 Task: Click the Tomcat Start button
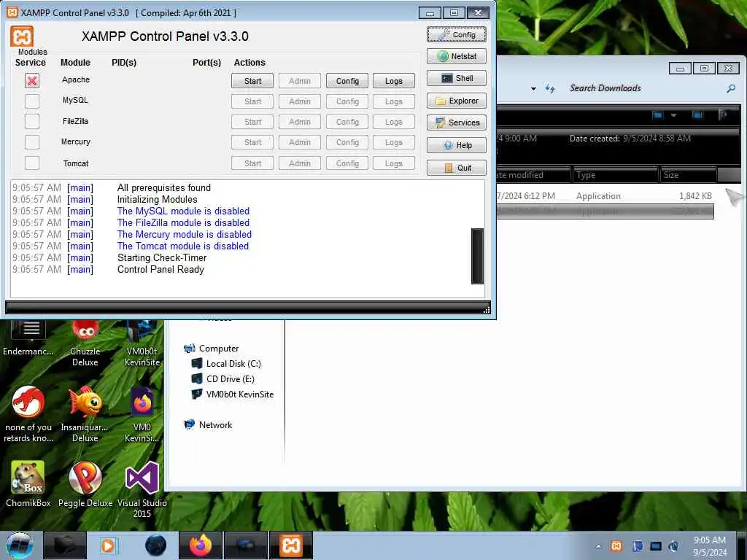(x=252, y=163)
